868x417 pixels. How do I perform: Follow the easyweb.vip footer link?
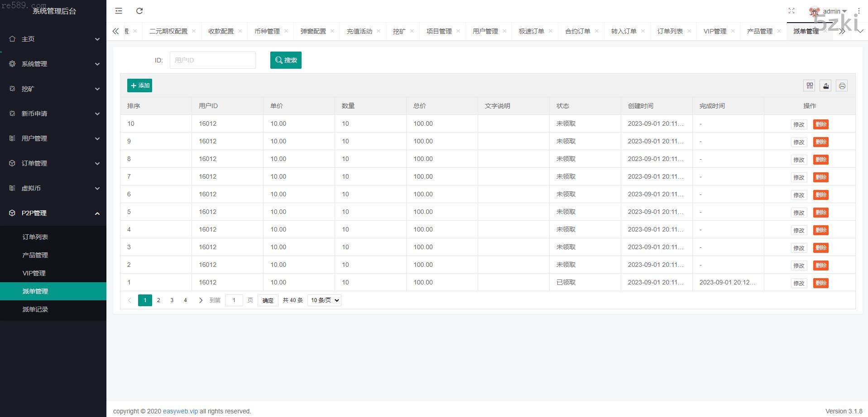click(x=180, y=411)
